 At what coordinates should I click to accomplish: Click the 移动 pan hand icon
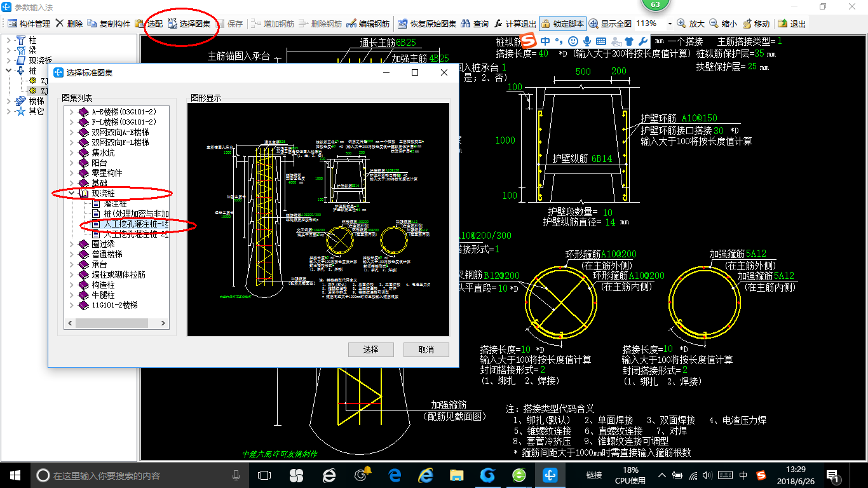[746, 24]
